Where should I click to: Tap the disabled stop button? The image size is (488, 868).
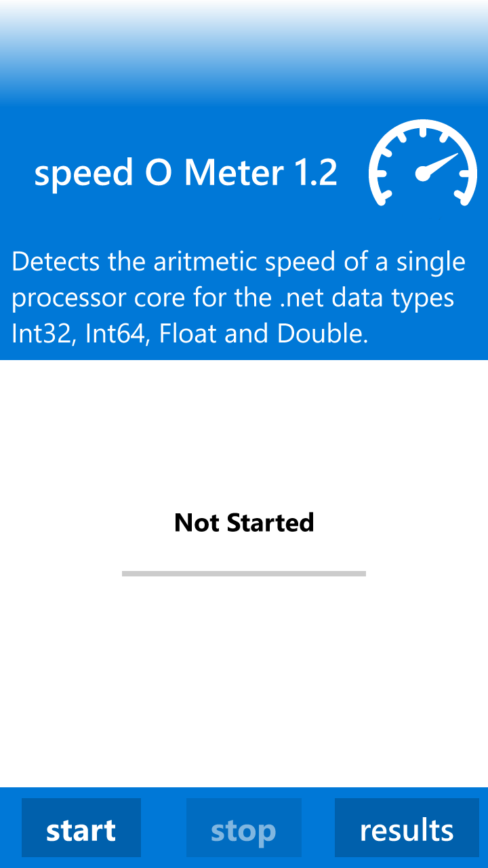pos(244,827)
